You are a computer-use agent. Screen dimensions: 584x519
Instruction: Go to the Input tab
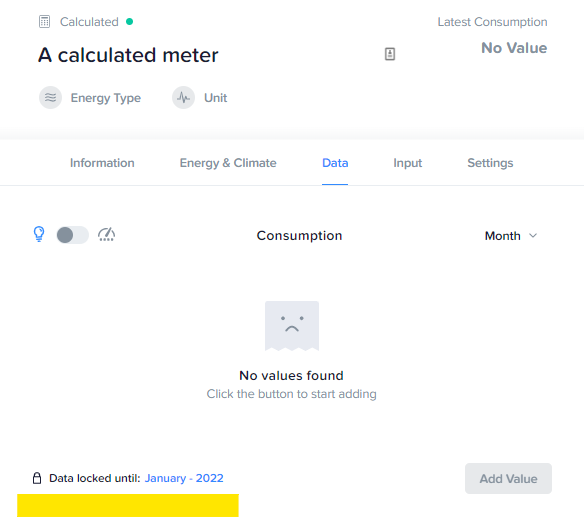(x=407, y=163)
